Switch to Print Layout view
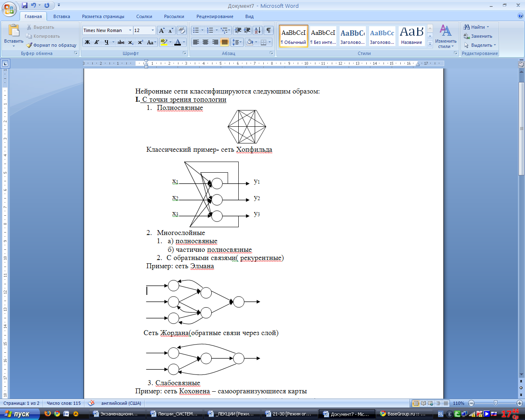 [x=416, y=403]
